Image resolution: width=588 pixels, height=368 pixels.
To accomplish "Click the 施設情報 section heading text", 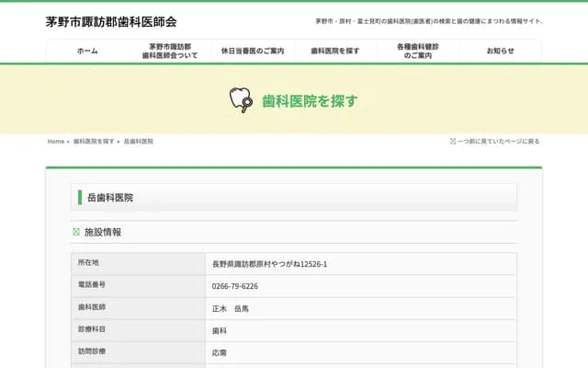I will point(103,232).
